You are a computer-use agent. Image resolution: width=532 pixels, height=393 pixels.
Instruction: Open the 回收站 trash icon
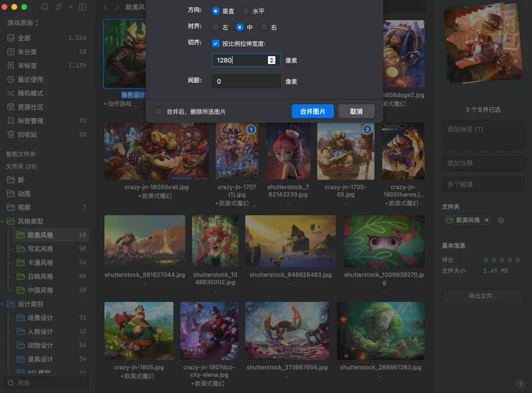pos(11,134)
